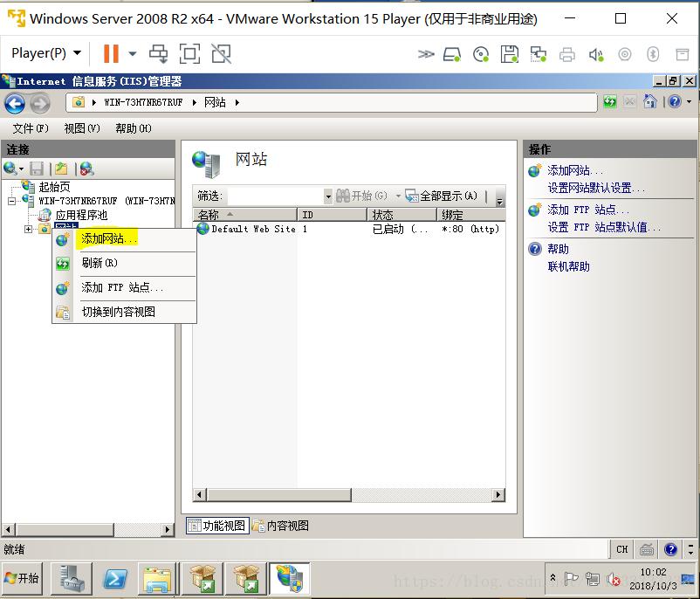The image size is (700, 599).
Task: Click the printer device icon
Action: pyautogui.click(x=567, y=54)
